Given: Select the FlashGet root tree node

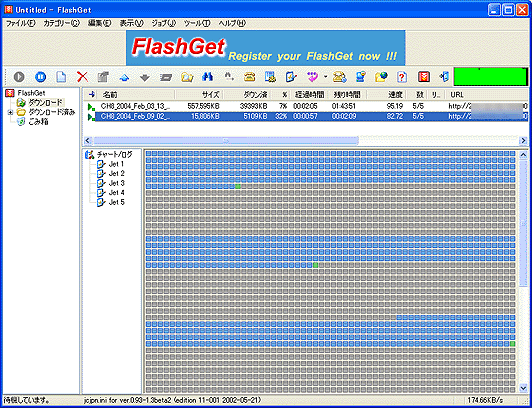Looking at the screenshot, I should coord(32,93).
